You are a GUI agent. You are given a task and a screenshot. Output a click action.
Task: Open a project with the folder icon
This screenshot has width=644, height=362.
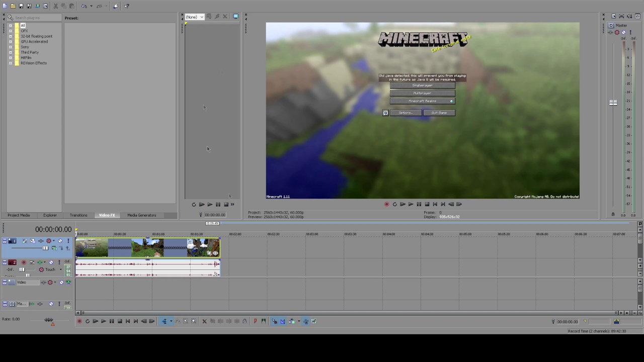tap(13, 6)
